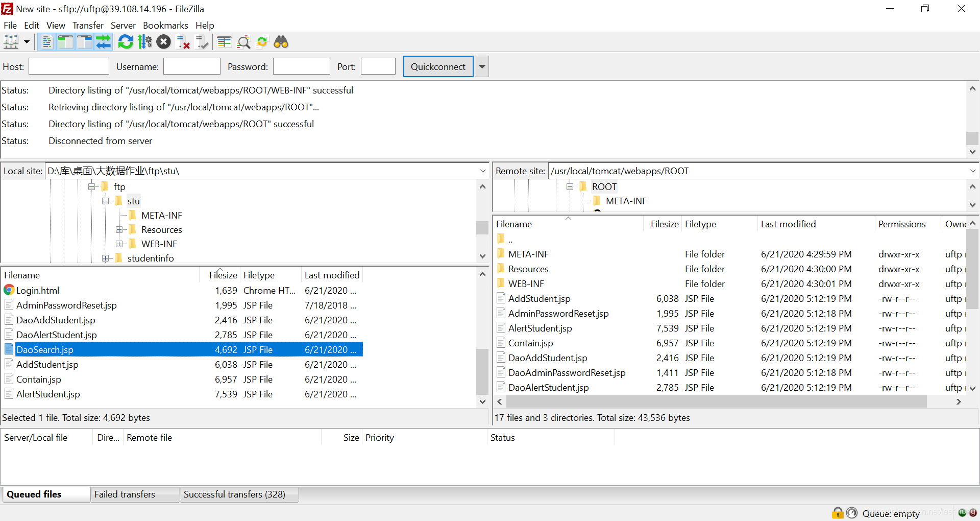Select remote META-INF folder in tree

pyautogui.click(x=626, y=201)
